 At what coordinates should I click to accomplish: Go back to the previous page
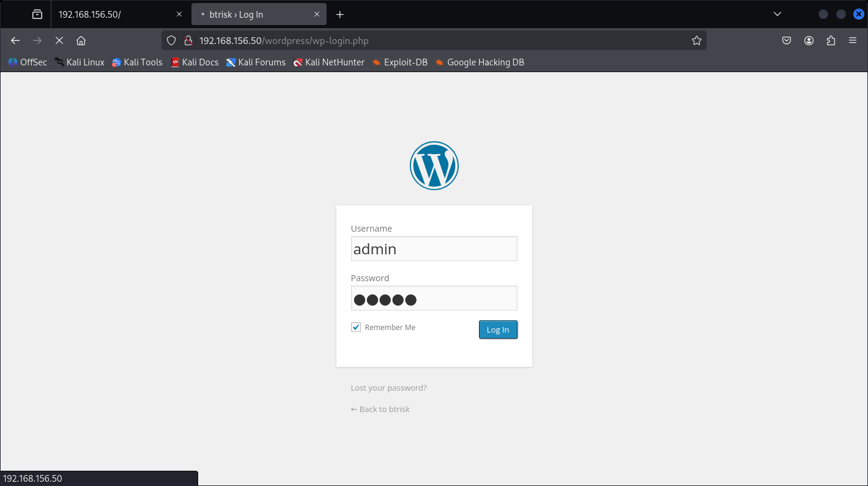click(x=15, y=40)
